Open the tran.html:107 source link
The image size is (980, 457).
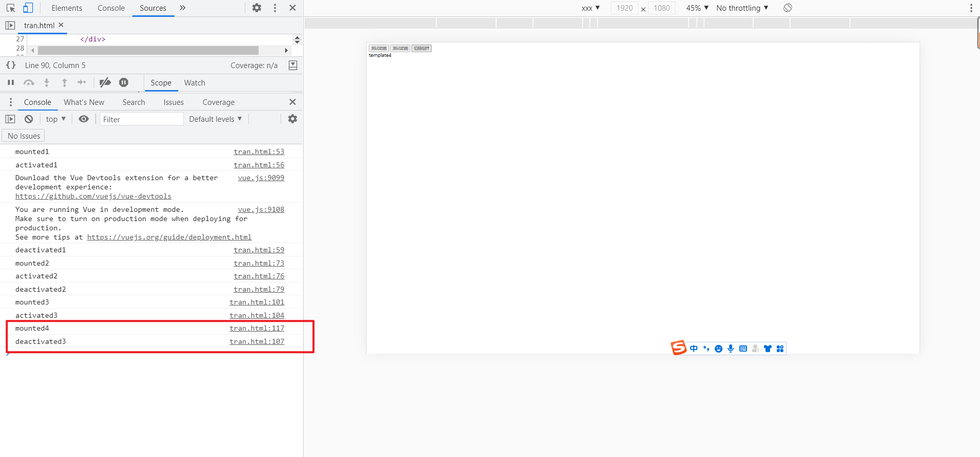tap(257, 341)
